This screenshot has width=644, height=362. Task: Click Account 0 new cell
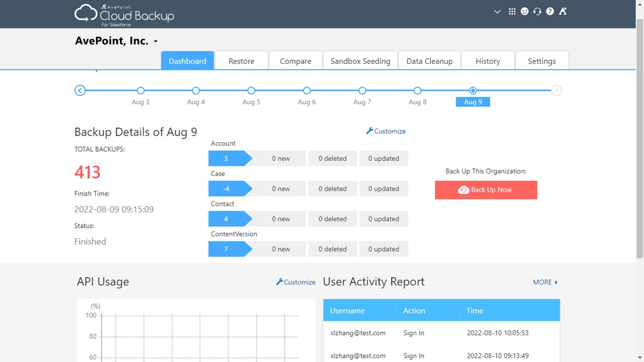click(x=281, y=158)
